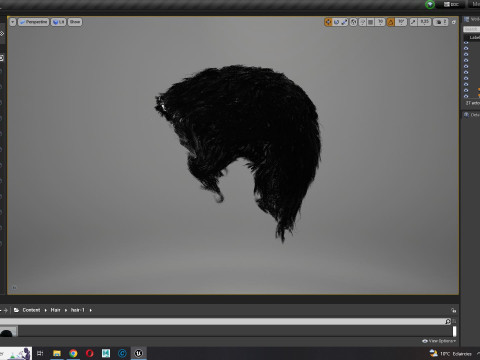Open the teal app icon after Opera on taskbar
Image resolution: width=480 pixels, height=360 pixels.
(x=106, y=353)
